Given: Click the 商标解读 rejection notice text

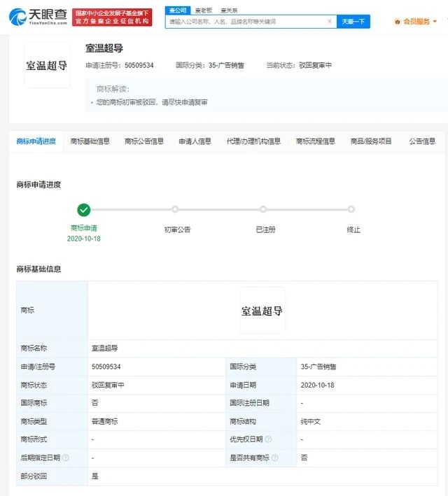Looking at the screenshot, I should (x=152, y=102).
